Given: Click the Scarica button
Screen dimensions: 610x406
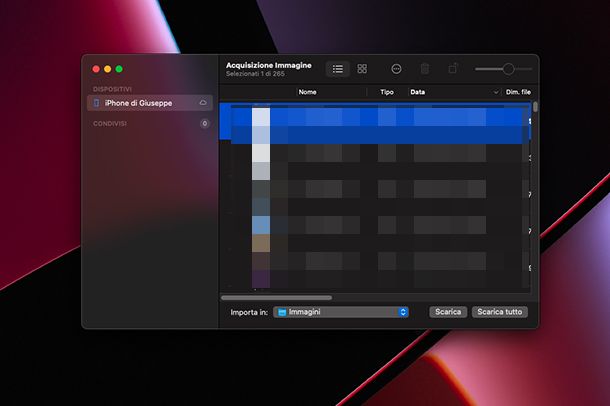Looking at the screenshot, I should coord(448,312).
